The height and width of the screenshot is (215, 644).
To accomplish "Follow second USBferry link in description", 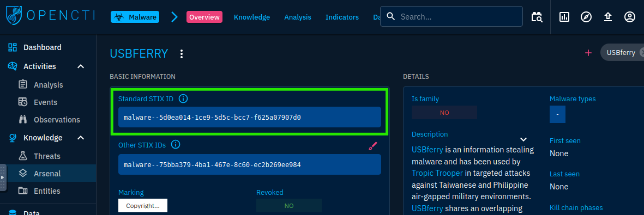I will point(428,208).
